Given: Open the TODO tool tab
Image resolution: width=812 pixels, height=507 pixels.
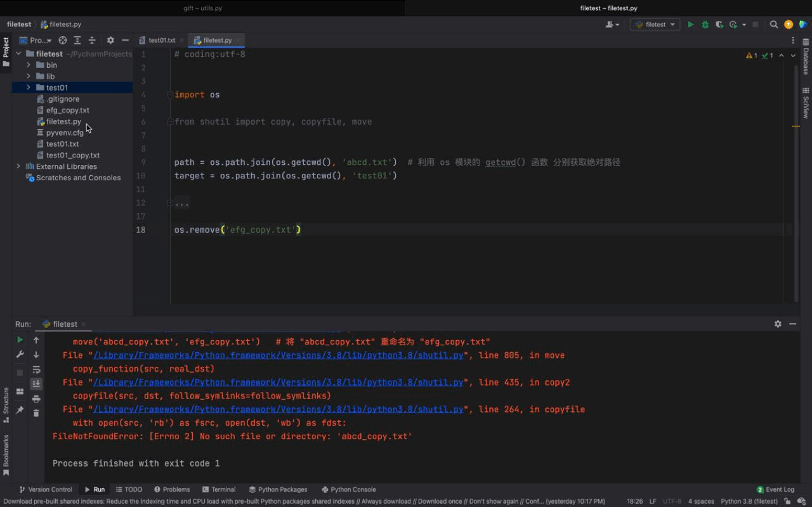Looking at the screenshot, I should [129, 489].
